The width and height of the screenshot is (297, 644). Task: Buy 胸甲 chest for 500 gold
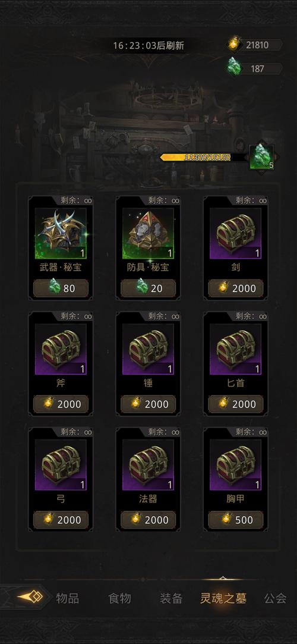(235, 520)
